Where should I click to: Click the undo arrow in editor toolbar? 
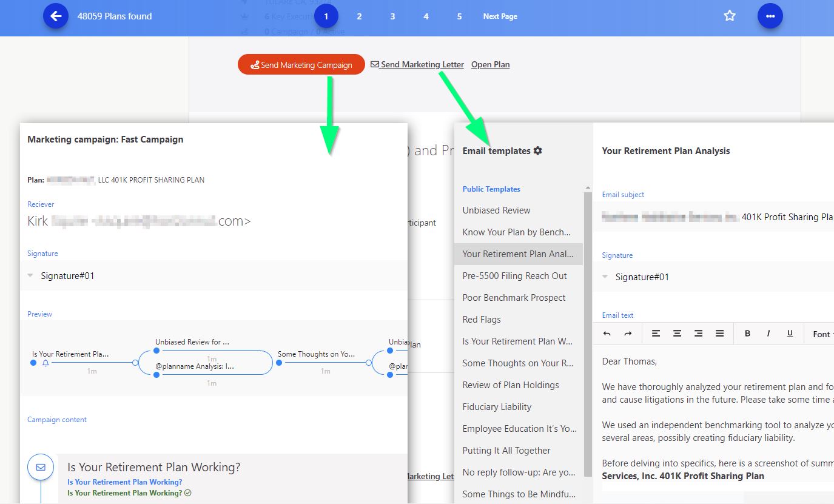click(607, 334)
